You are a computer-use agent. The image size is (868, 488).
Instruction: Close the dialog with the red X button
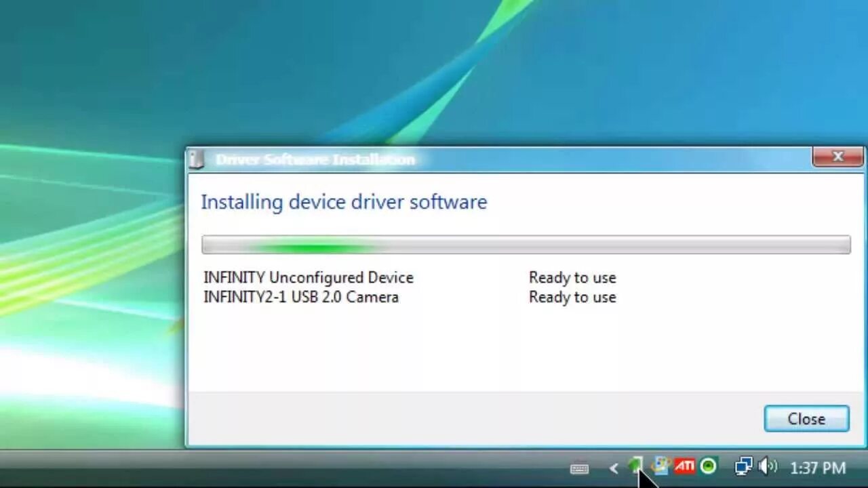(x=837, y=157)
